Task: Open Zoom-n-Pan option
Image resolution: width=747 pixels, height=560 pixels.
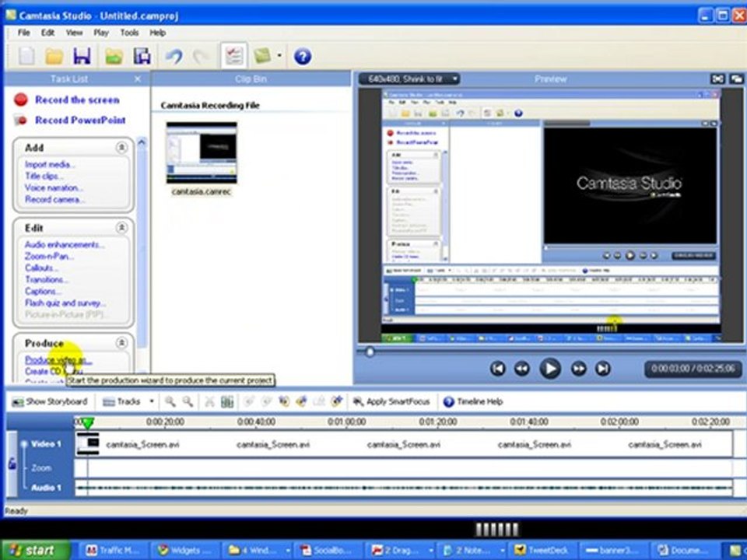Action: click(49, 256)
